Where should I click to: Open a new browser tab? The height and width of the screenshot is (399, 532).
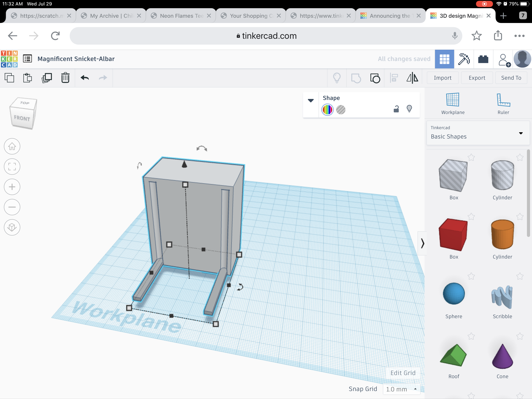pyautogui.click(x=503, y=16)
